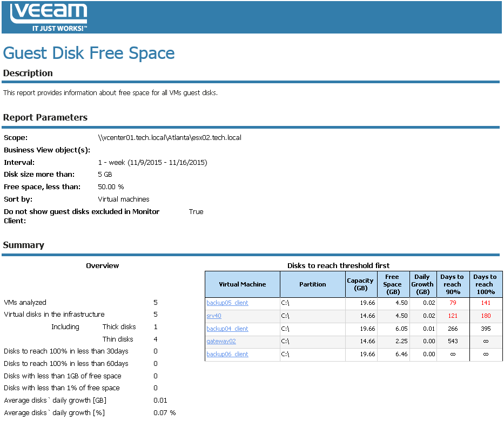Screen dimensions: 504x427
Task: Click the scope path \\vcenter01.tech.local\Atlanta\esx02.tech.local
Action: point(170,138)
